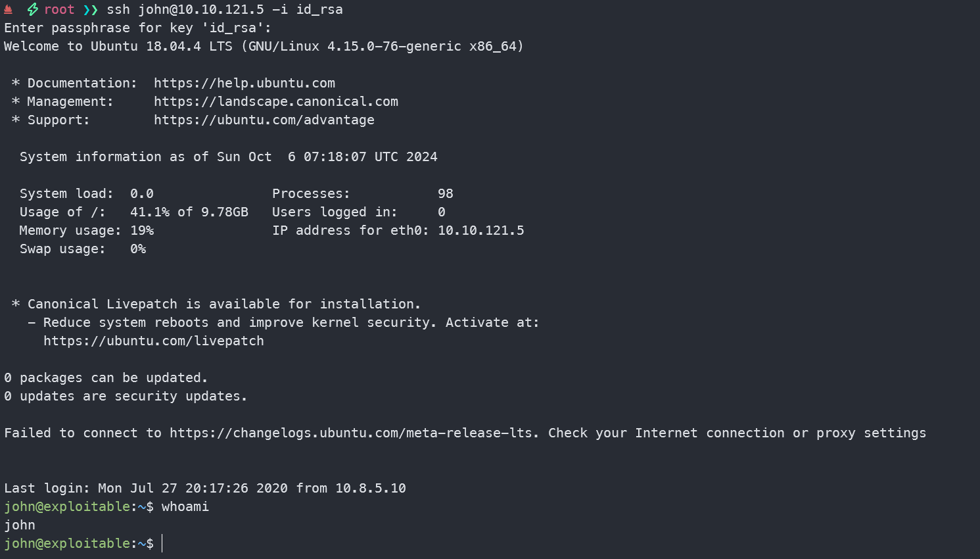Screen dimensions: 980x559
Task: Click the cyan double-chevron prompt separator
Action: (91, 10)
